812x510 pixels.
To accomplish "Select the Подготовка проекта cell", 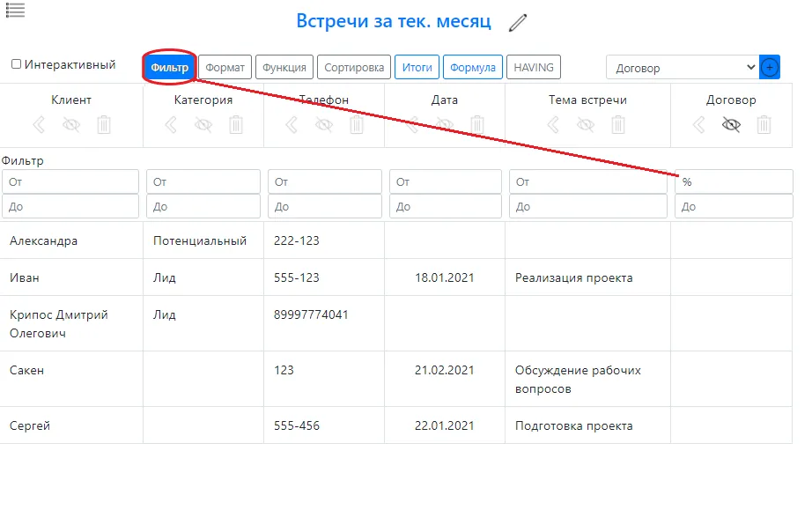I will (x=587, y=425).
